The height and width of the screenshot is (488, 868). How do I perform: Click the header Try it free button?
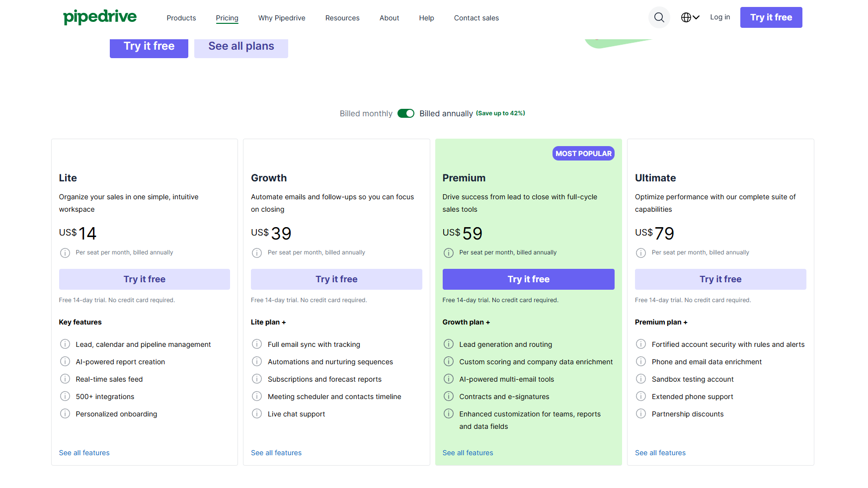pyautogui.click(x=771, y=17)
